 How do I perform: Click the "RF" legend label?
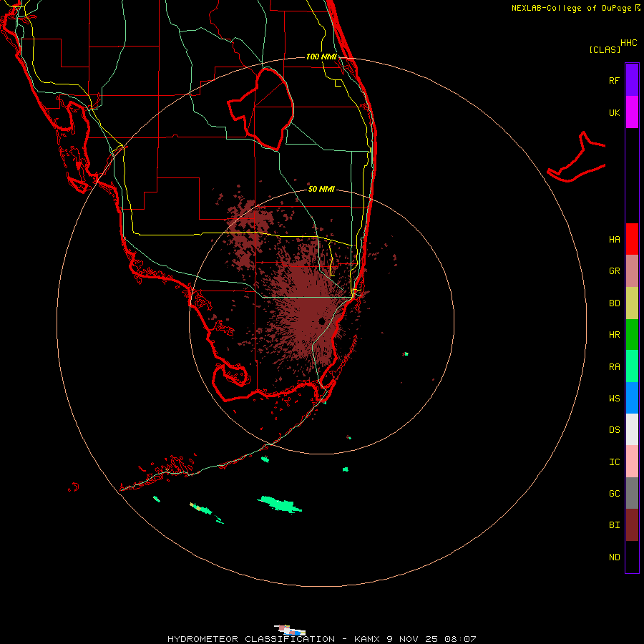614,80
